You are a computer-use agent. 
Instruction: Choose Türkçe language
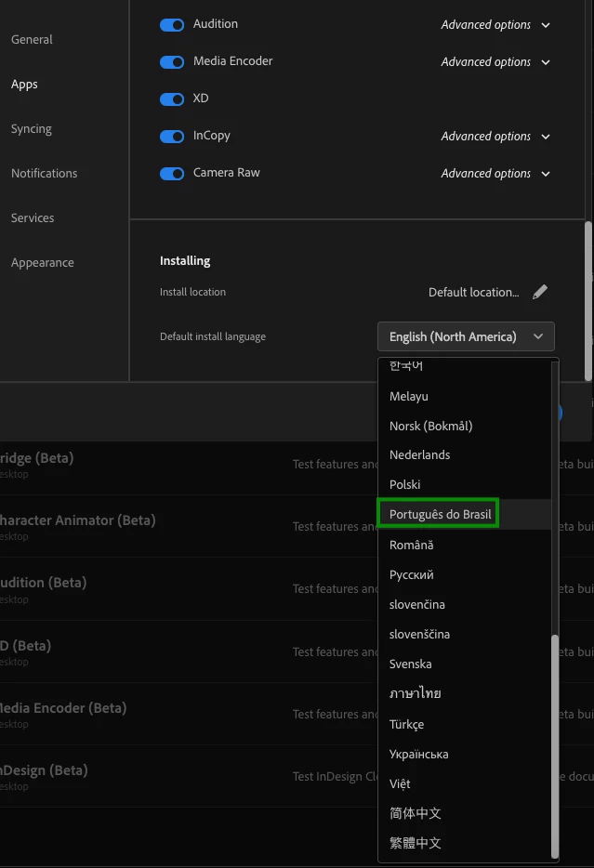click(465, 724)
